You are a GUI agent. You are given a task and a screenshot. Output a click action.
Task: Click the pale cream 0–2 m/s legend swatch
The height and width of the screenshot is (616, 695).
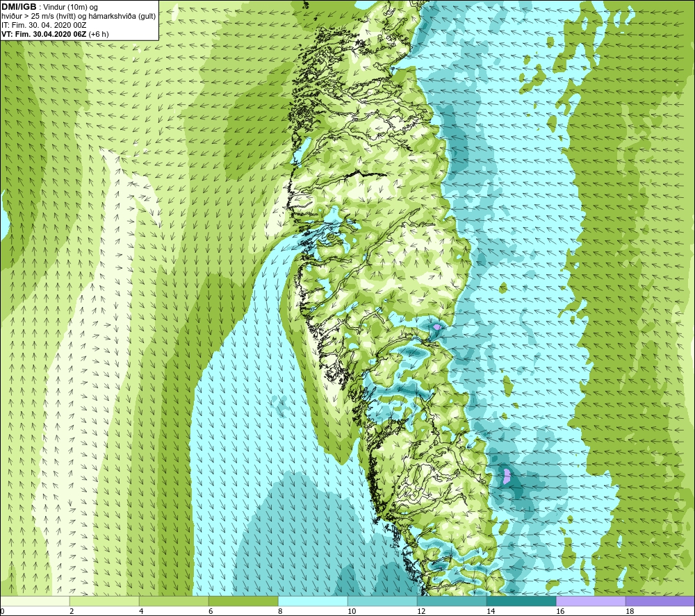click(x=35, y=601)
